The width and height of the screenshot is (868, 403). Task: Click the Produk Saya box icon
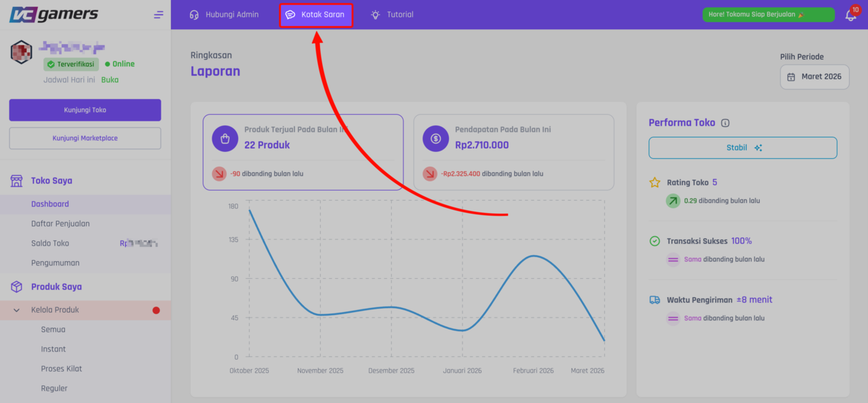pyautogui.click(x=16, y=287)
